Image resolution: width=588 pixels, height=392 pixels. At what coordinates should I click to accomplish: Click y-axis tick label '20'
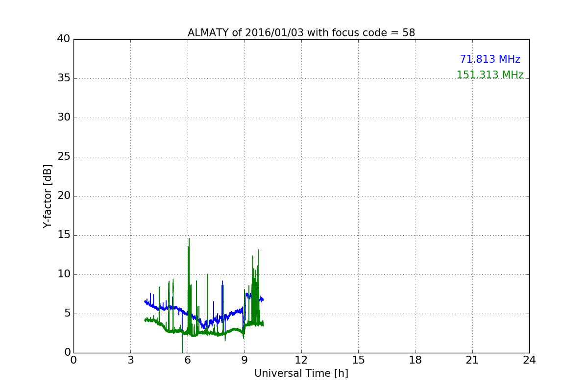pyautogui.click(x=64, y=196)
